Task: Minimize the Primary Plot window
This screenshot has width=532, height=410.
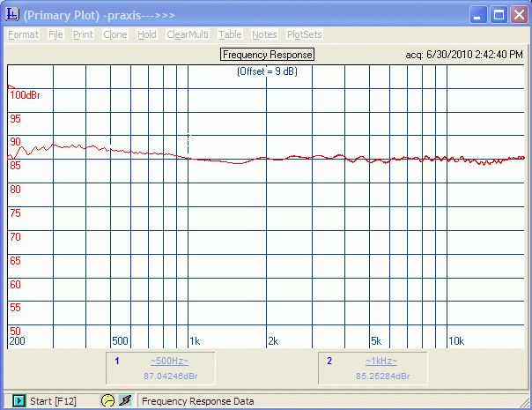Action: [478, 15]
